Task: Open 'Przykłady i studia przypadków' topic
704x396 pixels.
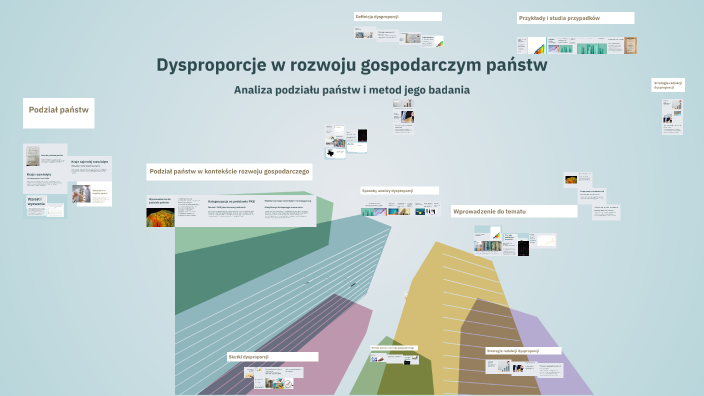Action: [x=575, y=18]
